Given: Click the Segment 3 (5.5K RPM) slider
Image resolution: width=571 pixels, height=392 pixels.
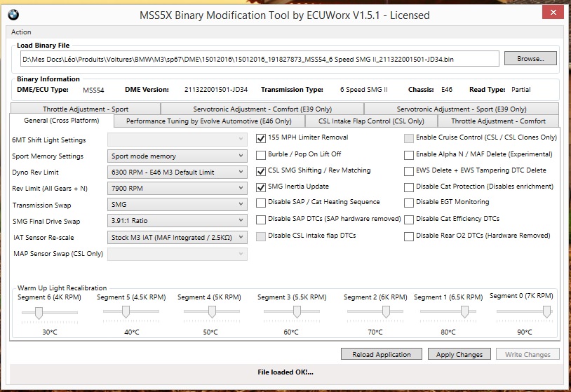Looking at the screenshot, I should tap(292, 312).
